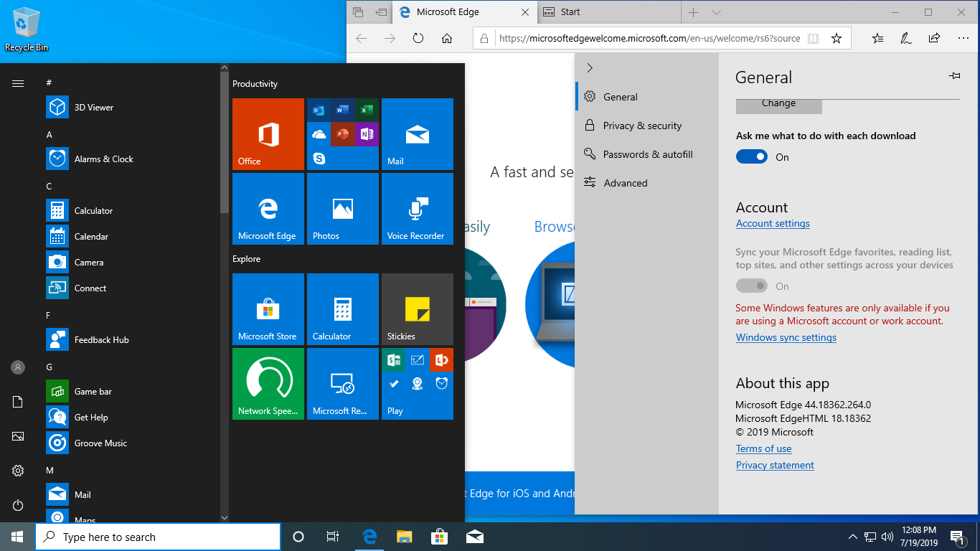The image size is (980, 551).
Task: Open Calendar in the app list
Action: [131, 237]
